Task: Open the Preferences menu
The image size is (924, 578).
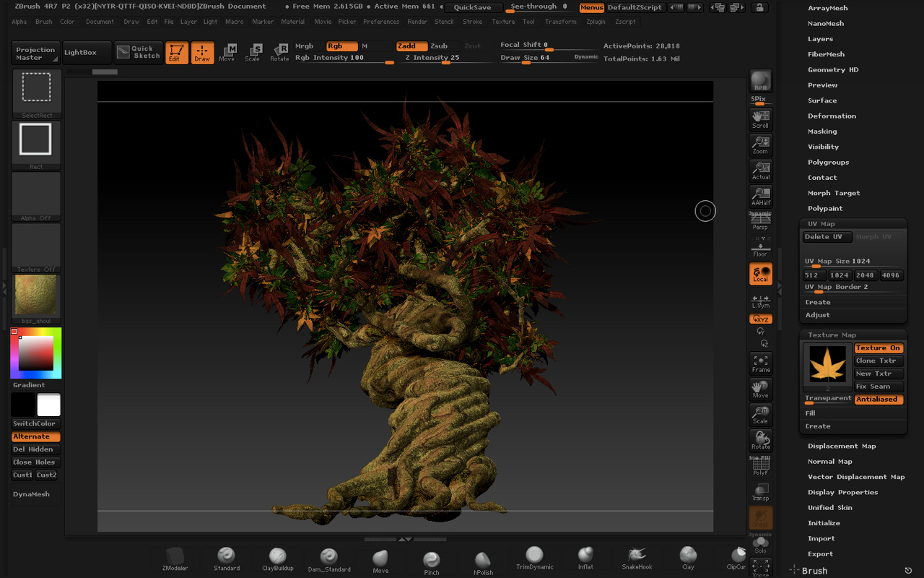Action: pyautogui.click(x=381, y=22)
